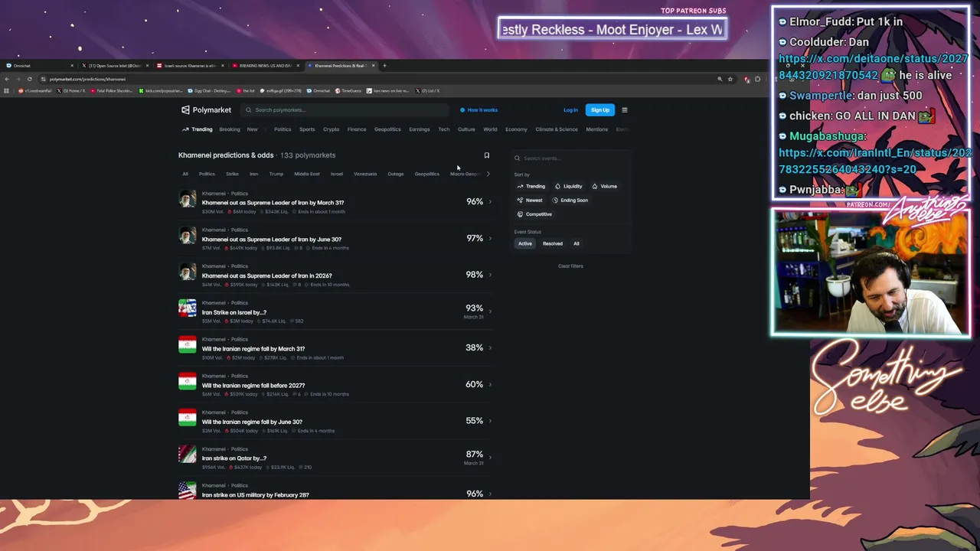Click the star bookmark icon in address bar
This screenshot has width=980, height=551.
point(730,79)
